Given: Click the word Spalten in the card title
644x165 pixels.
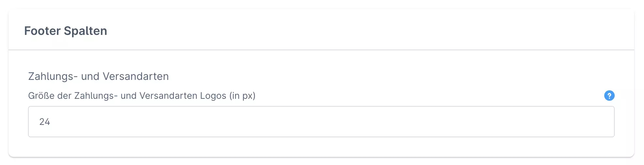Looking at the screenshot, I should 85,31.
